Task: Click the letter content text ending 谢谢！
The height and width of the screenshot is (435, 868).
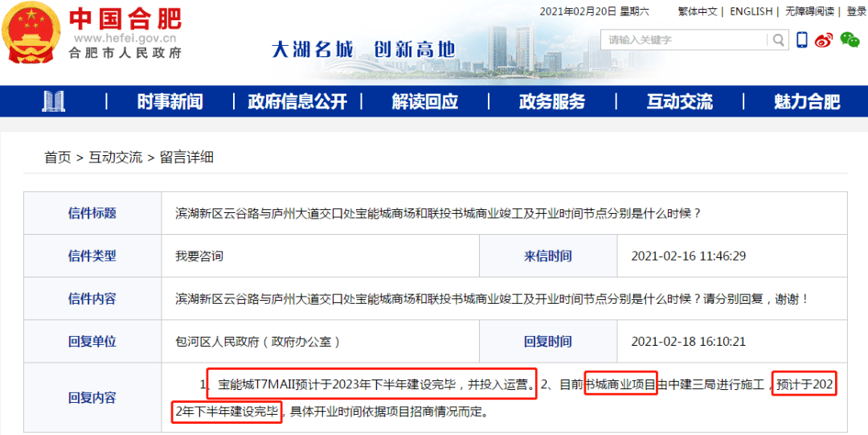Action: pyautogui.click(x=493, y=298)
